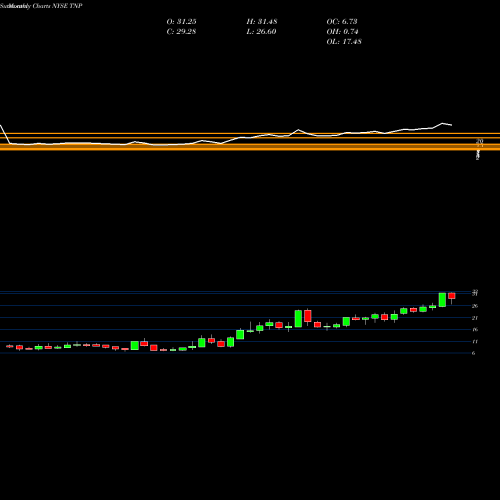Image resolution: width=500 pixels, height=500 pixels.
Task: Select the low value 'L: 26.60'
Action: point(261,32)
